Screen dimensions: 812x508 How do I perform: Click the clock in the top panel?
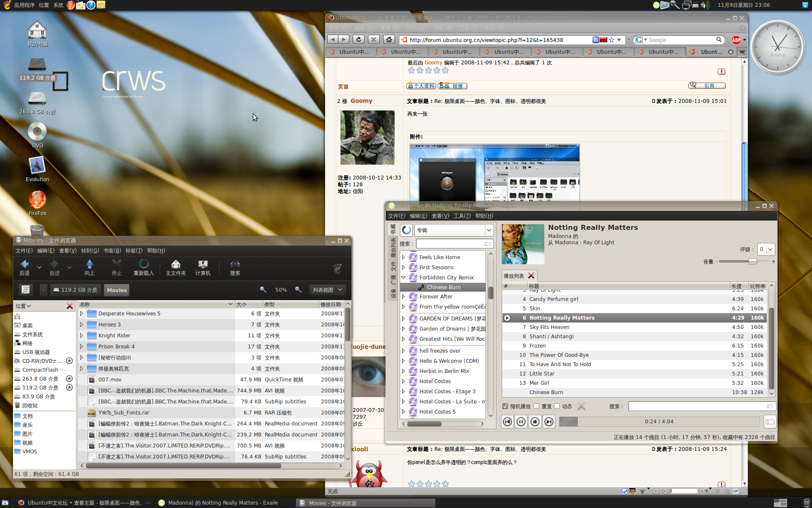click(743, 5)
